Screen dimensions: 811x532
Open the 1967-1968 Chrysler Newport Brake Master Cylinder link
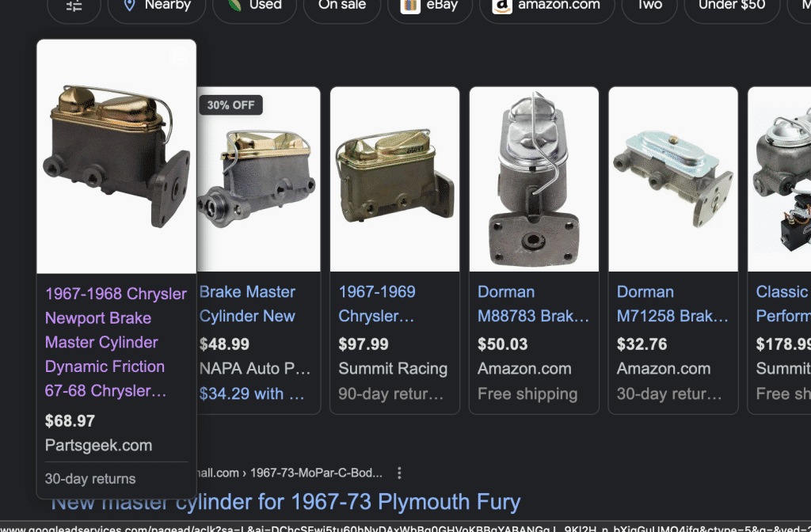point(116,342)
